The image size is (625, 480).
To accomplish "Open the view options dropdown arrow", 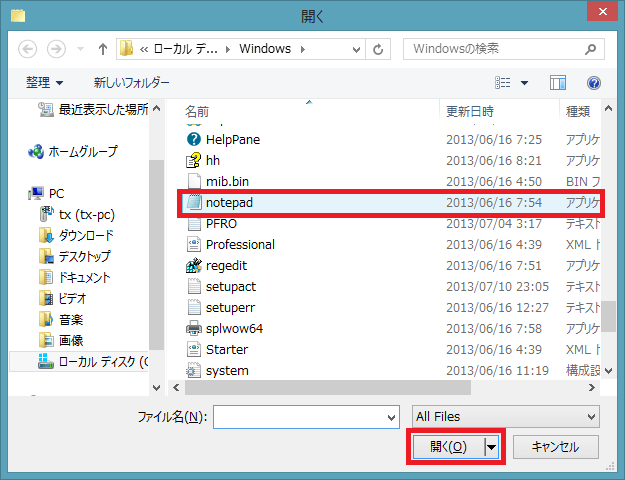I will [x=524, y=83].
